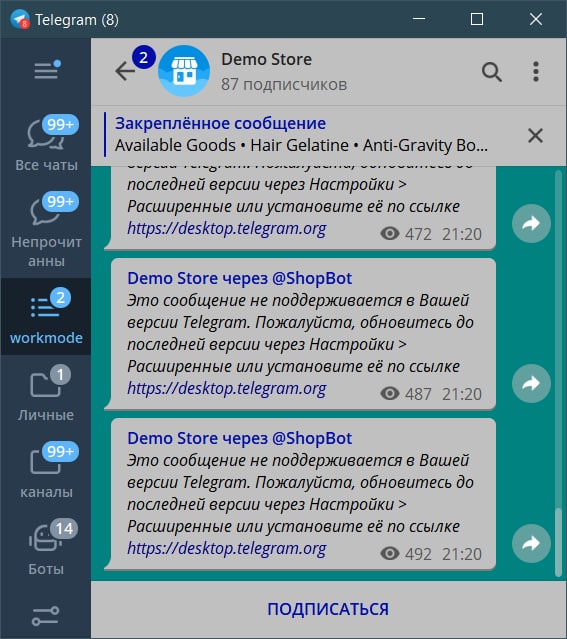567x639 pixels.
Task: Open the Личные folder
Action: coord(46,394)
